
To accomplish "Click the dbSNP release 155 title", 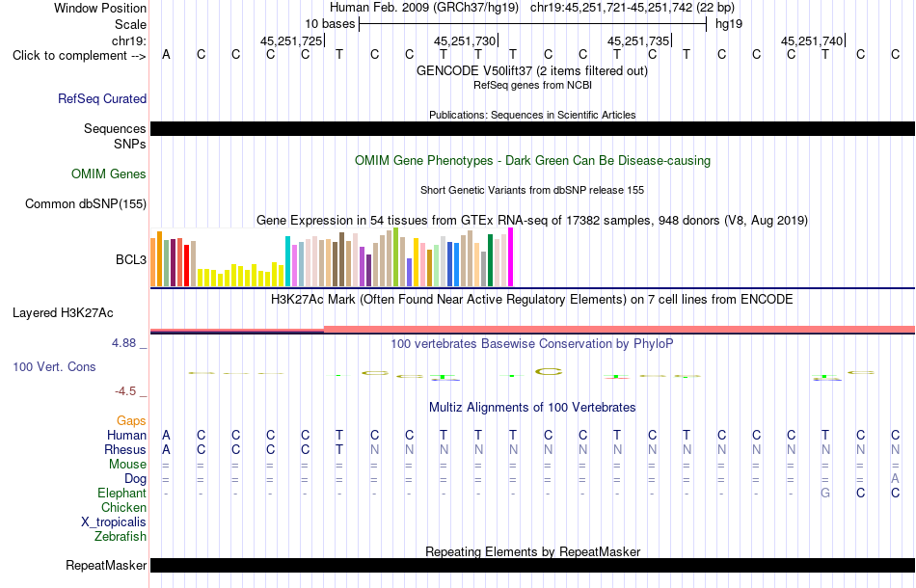I will coord(531,190).
